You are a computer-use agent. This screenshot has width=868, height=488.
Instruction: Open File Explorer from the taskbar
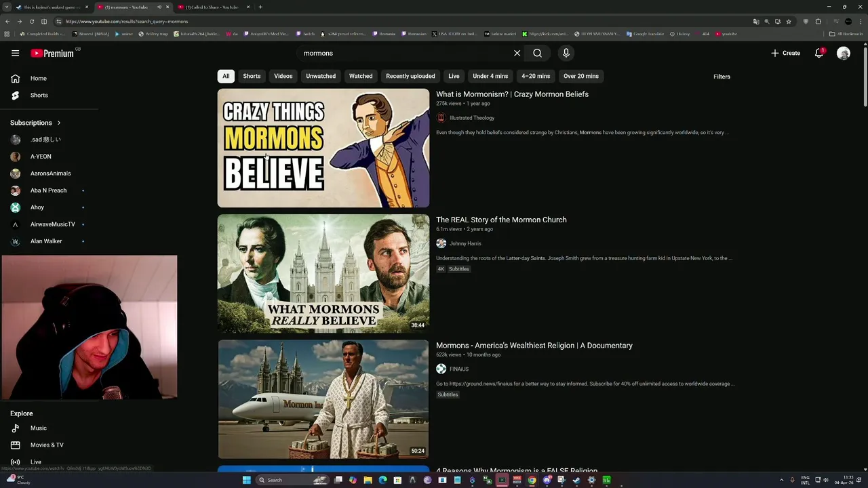[x=368, y=480]
